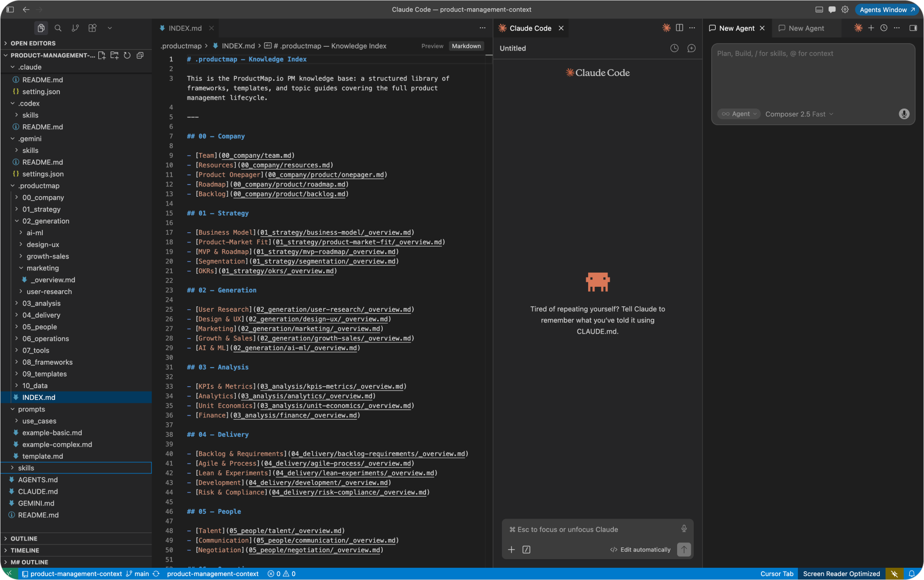Open the Explorer view icon
Screen dimensions: 924x580
(41, 28)
